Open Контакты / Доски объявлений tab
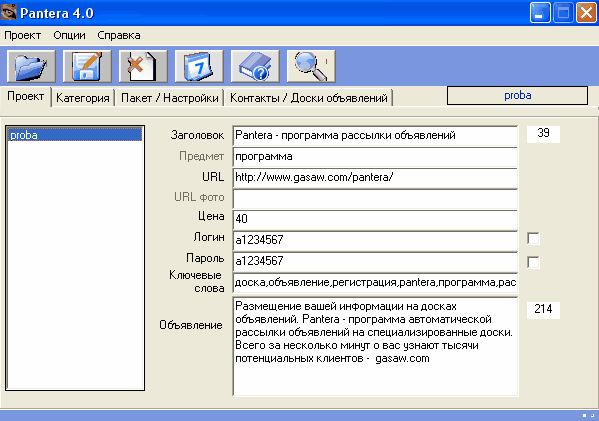The width and height of the screenshot is (599, 421). [309, 98]
